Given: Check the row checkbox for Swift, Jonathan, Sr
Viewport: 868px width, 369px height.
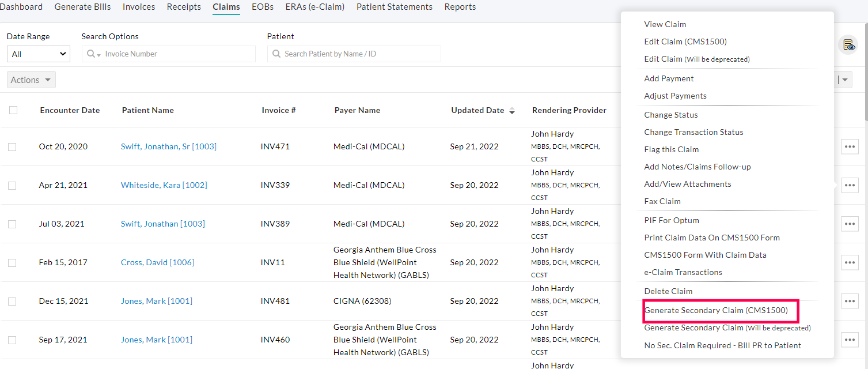Looking at the screenshot, I should pyautogui.click(x=12, y=146).
